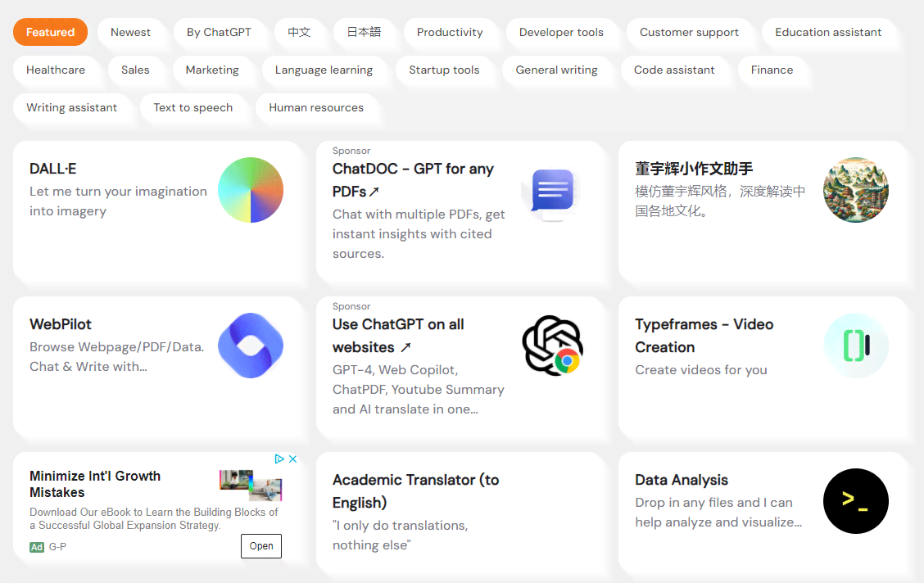Filter by Startup tools category

point(444,70)
